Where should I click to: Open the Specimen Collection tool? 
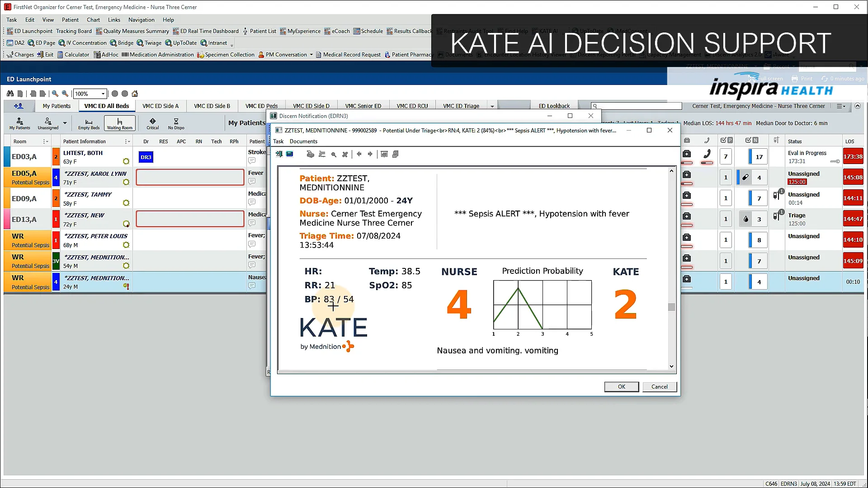[226, 54]
